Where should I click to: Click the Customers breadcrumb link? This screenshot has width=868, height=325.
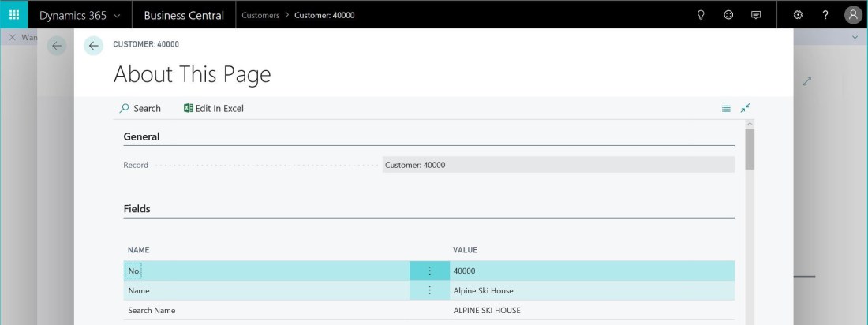[x=260, y=15]
